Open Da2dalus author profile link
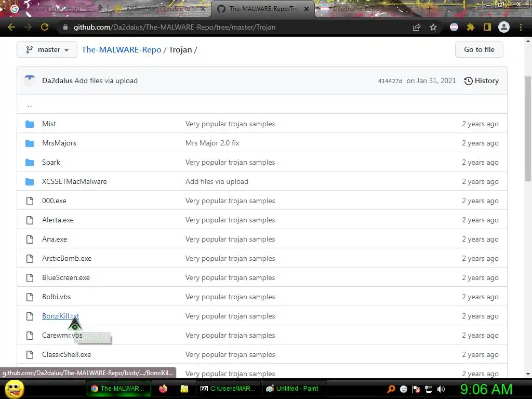The image size is (532, 399). click(x=57, y=81)
